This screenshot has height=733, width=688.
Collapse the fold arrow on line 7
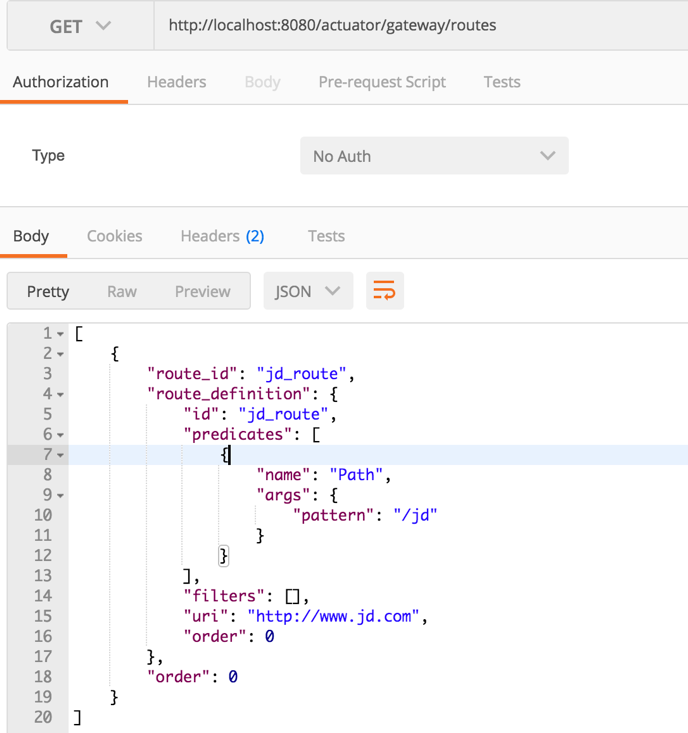(x=60, y=455)
